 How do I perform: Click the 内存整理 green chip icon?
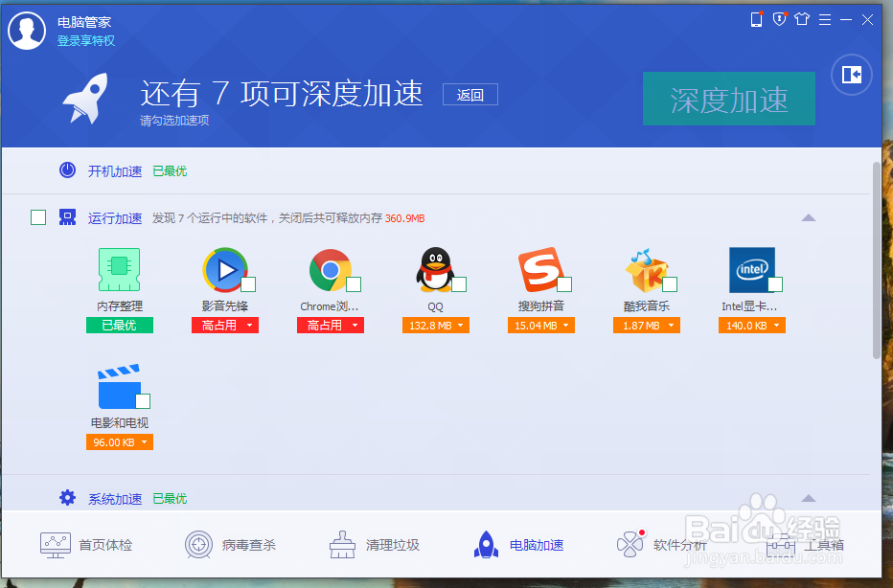[x=119, y=270]
